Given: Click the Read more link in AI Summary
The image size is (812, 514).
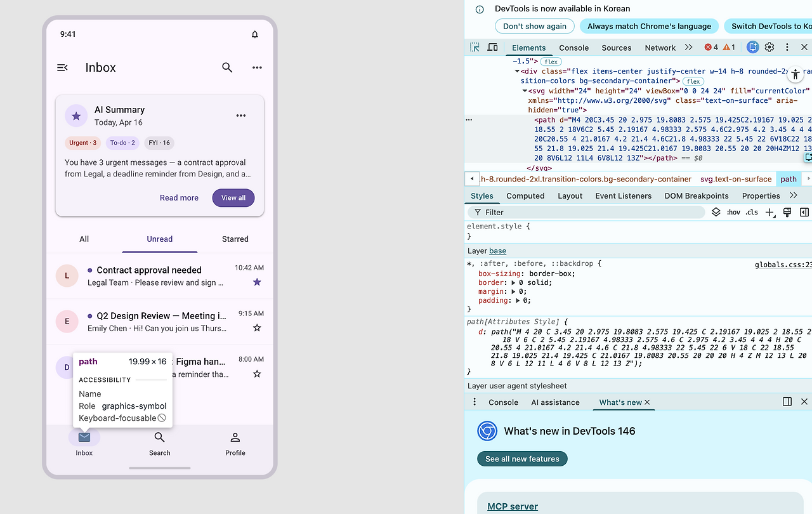Looking at the screenshot, I should 179,198.
